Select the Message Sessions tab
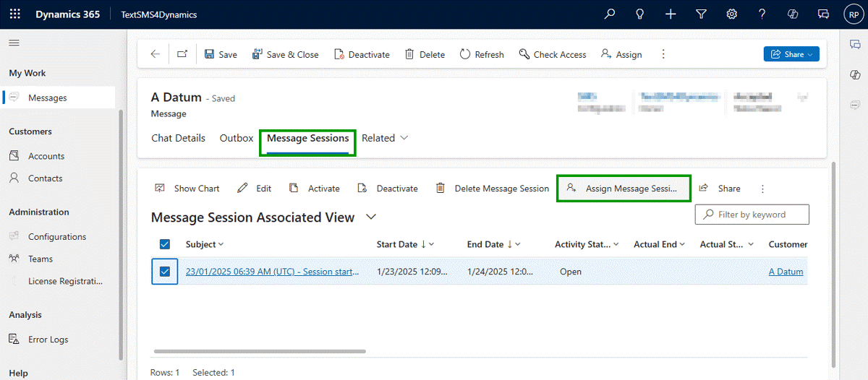Image resolution: width=868 pixels, height=380 pixels. point(308,138)
